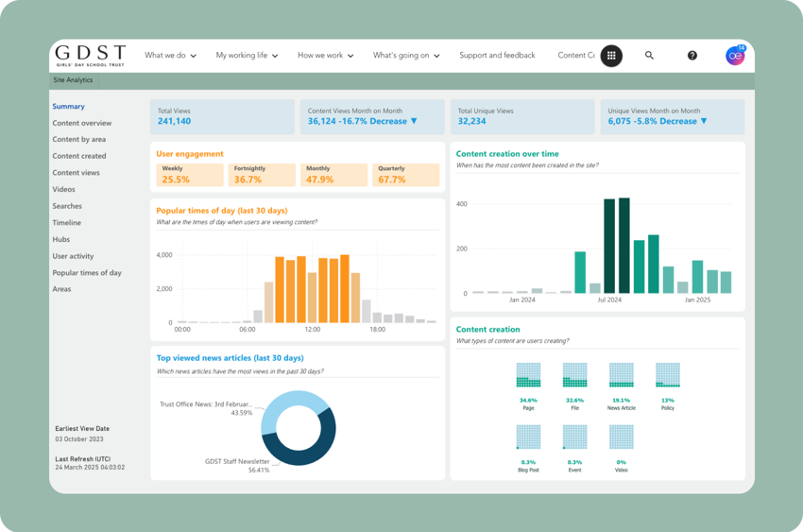803x532 pixels.
Task: Go to Content overview in sidebar
Action: [x=82, y=123]
